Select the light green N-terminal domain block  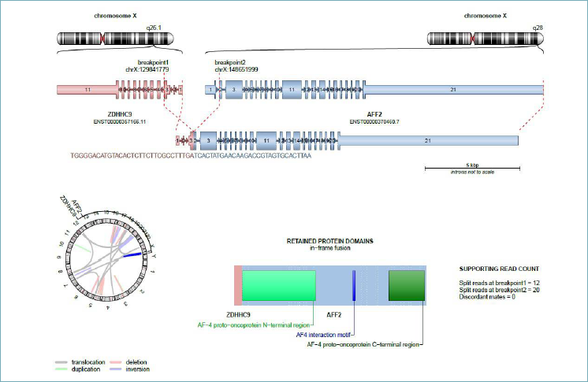tap(278, 285)
